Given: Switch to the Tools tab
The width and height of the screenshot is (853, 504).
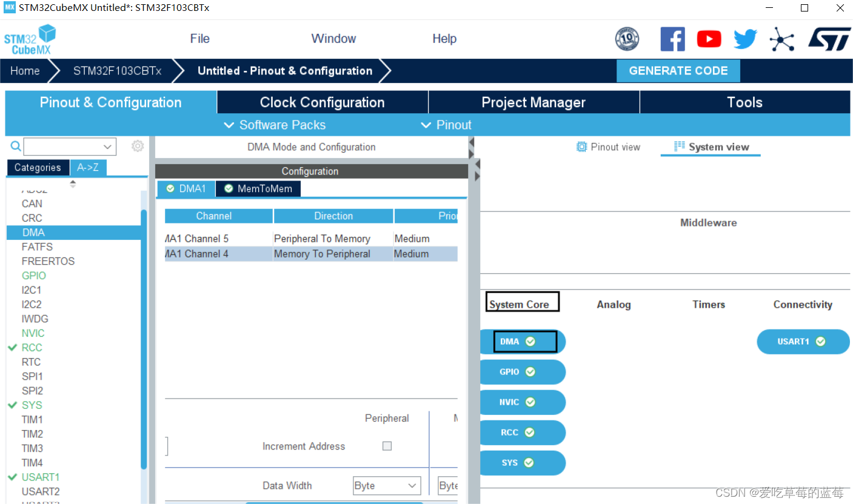Looking at the screenshot, I should click(x=744, y=102).
